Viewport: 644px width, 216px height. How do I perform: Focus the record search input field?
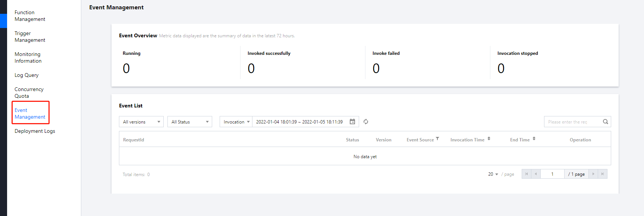[572, 122]
